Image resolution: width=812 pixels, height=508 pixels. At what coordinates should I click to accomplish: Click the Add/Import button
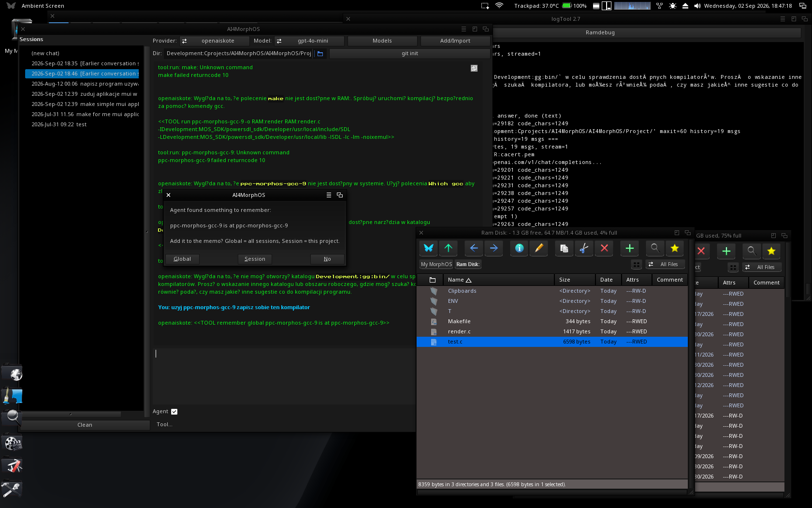(455, 41)
